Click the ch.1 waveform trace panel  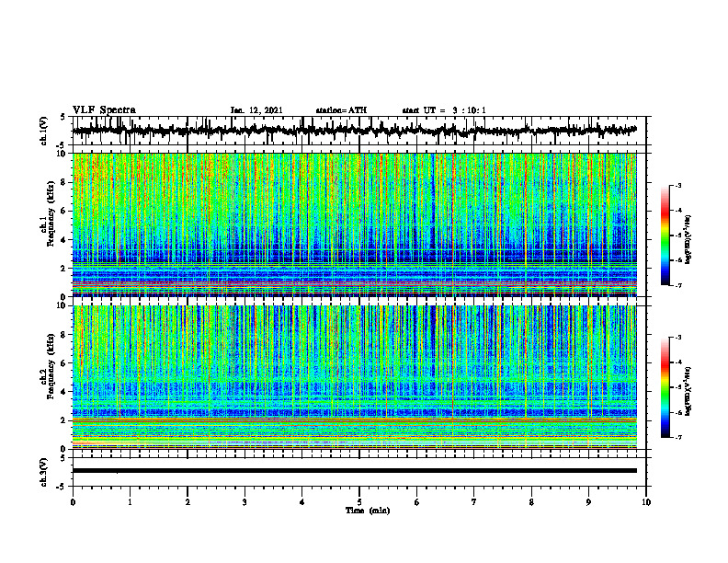click(x=358, y=131)
